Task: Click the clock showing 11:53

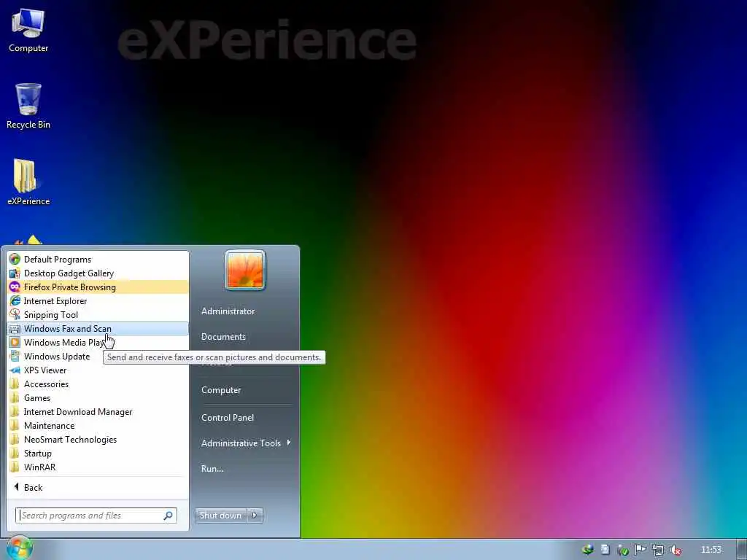Action: click(711, 550)
